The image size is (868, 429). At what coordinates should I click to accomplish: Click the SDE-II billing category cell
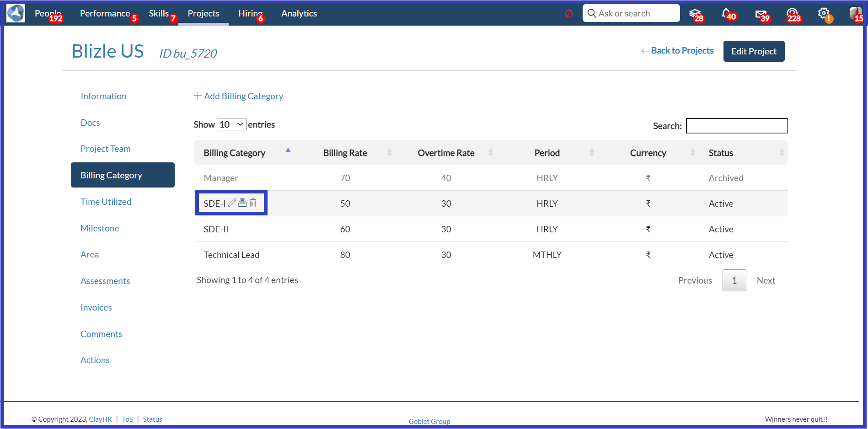(216, 229)
